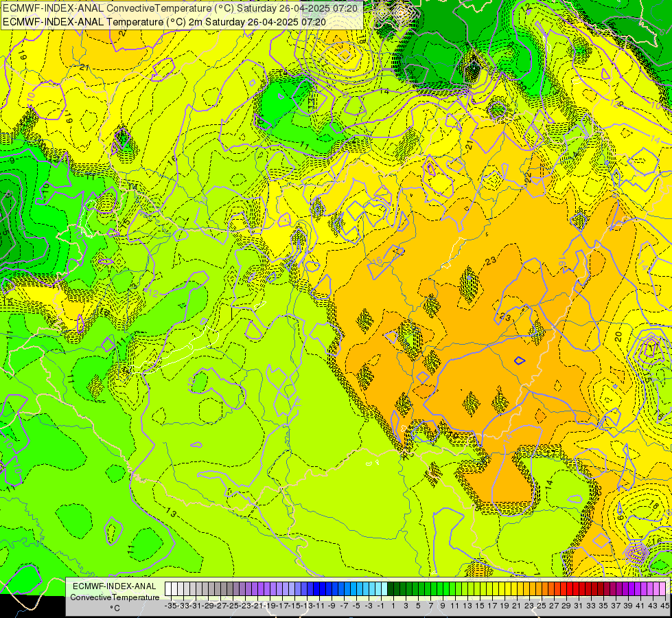Image resolution: width=672 pixels, height=618 pixels.
Task: Click the legend tick label 45
Action: coord(664,606)
